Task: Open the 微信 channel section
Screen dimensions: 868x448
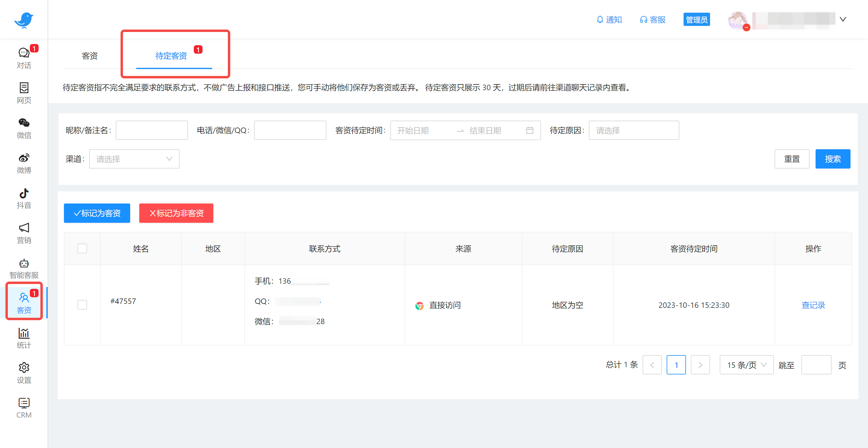Action: (24, 128)
